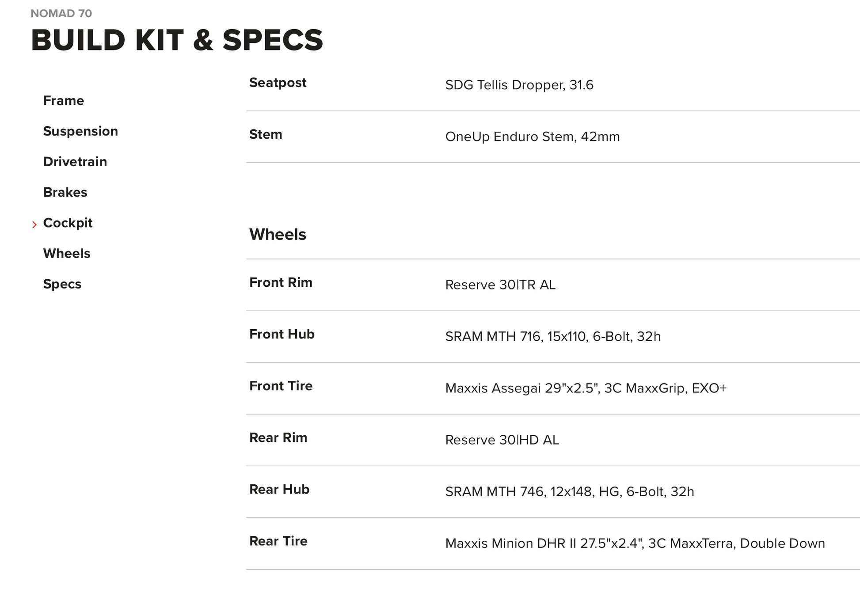
Task: Jump to the Frame section
Action: point(63,101)
